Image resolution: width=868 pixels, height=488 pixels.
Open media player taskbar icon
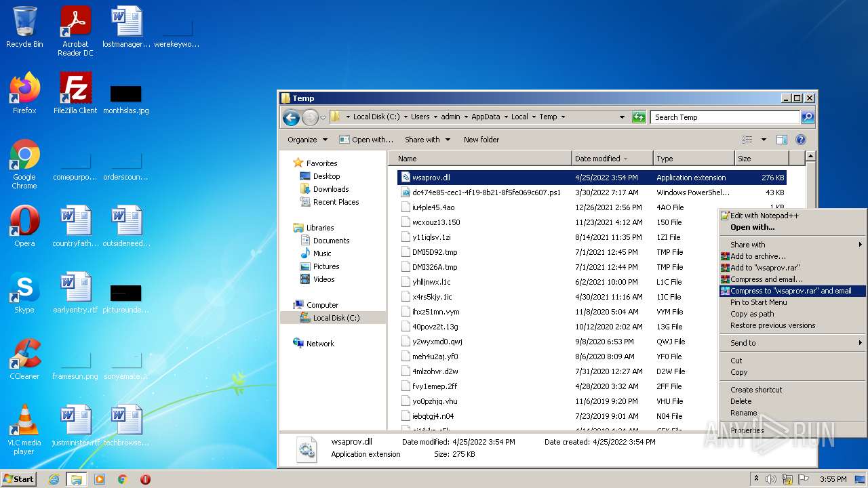coord(100,479)
